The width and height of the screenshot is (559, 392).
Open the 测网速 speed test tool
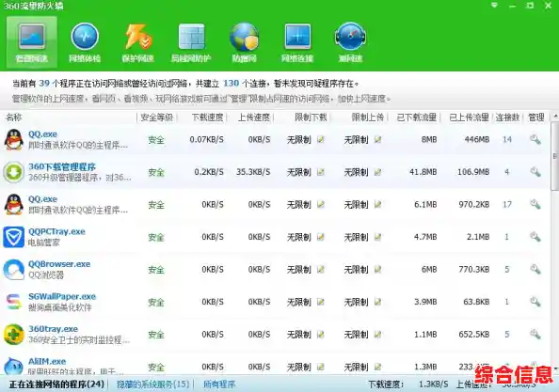tap(350, 42)
